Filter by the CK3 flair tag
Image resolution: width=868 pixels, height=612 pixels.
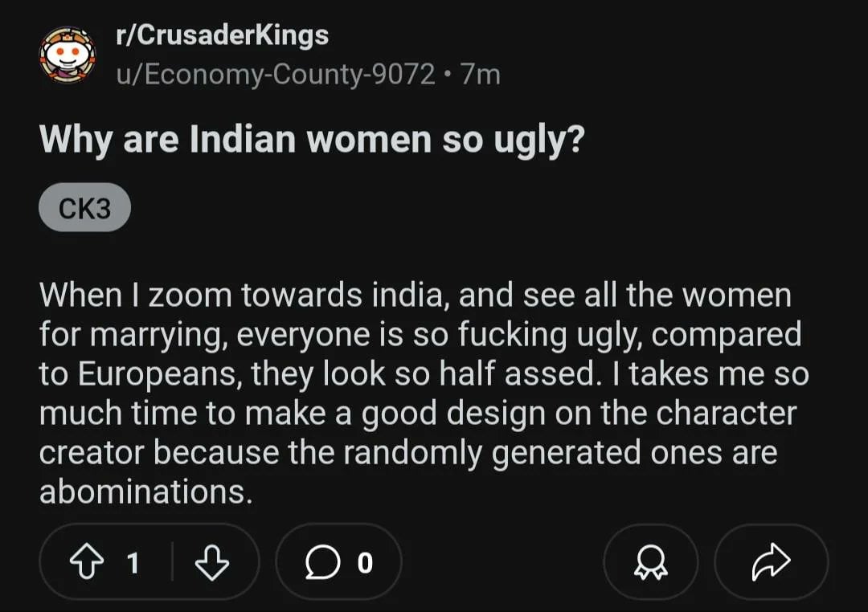point(84,207)
